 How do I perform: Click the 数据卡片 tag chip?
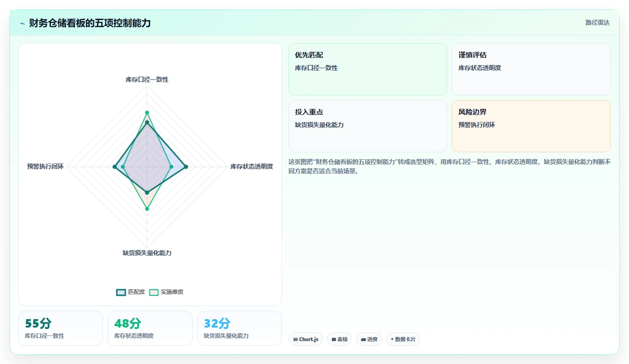point(403,339)
